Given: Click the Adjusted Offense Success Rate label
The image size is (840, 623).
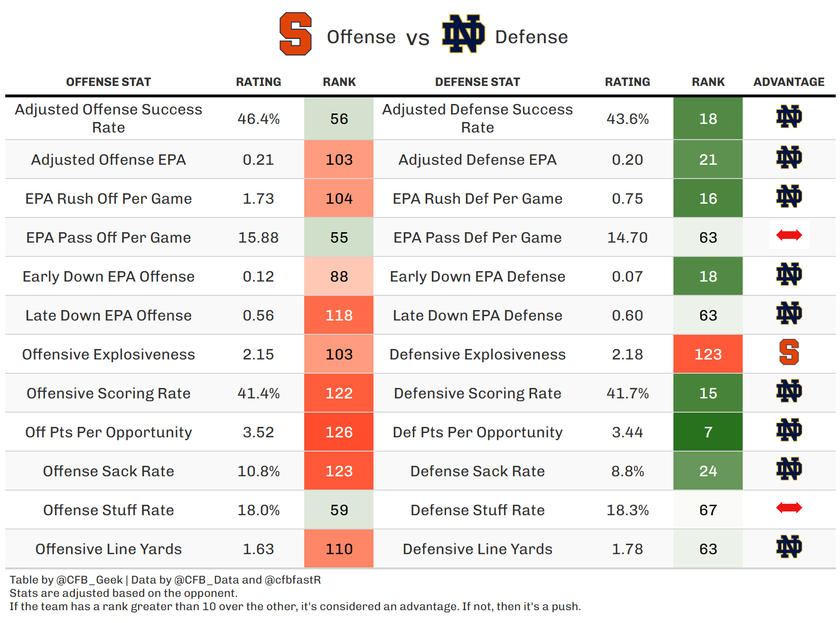Looking at the screenshot, I should point(108,118).
